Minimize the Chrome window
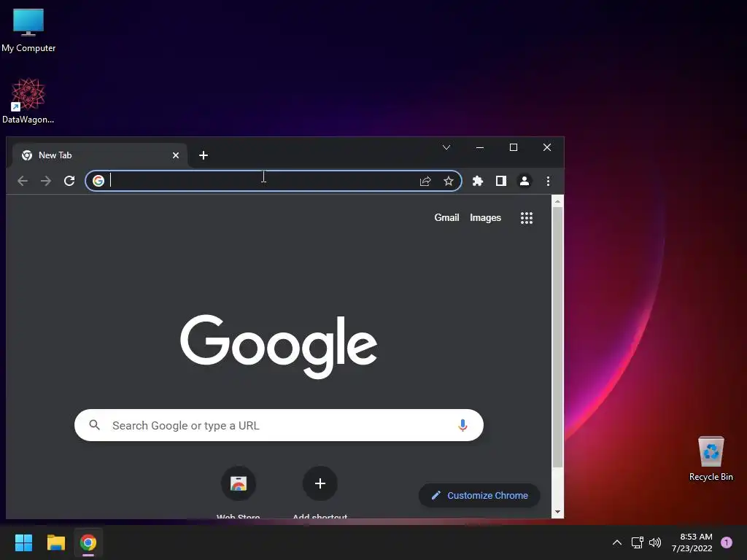The height and width of the screenshot is (560, 747). [480, 147]
